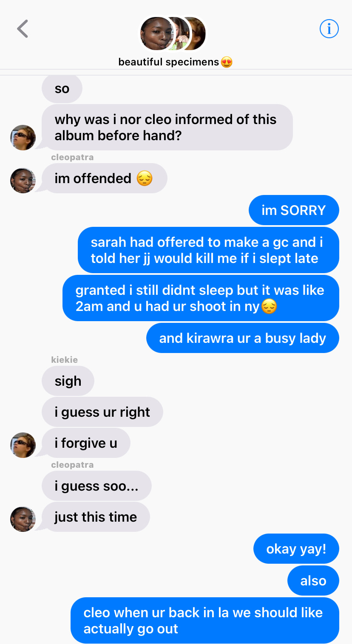This screenshot has width=352, height=644.
Task: Tap avatar next to album before hand message
Action: tap(23, 138)
